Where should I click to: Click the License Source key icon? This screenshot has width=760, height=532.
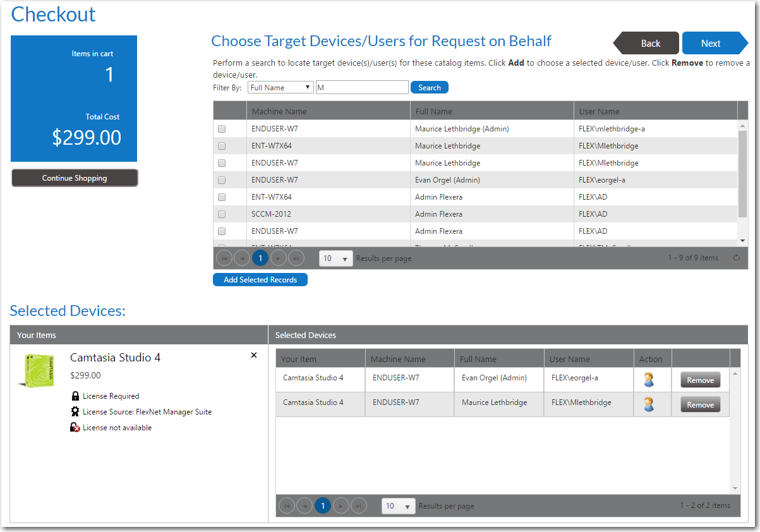pos(76,412)
